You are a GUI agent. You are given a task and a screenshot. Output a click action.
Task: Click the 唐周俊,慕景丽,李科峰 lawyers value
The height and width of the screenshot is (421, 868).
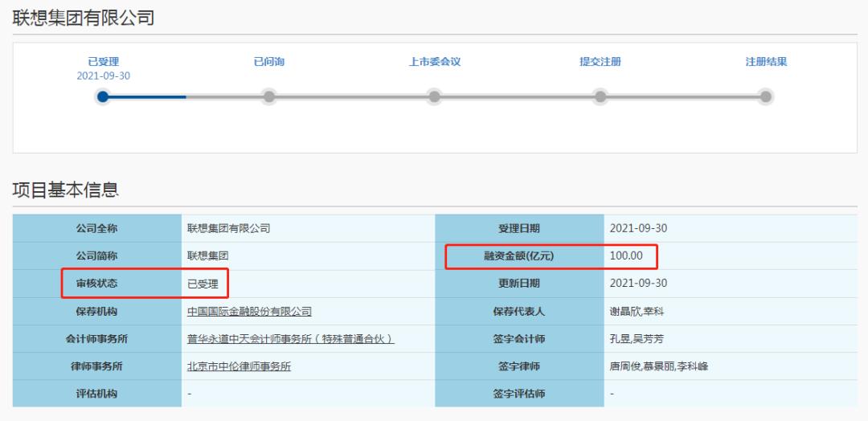659,366
